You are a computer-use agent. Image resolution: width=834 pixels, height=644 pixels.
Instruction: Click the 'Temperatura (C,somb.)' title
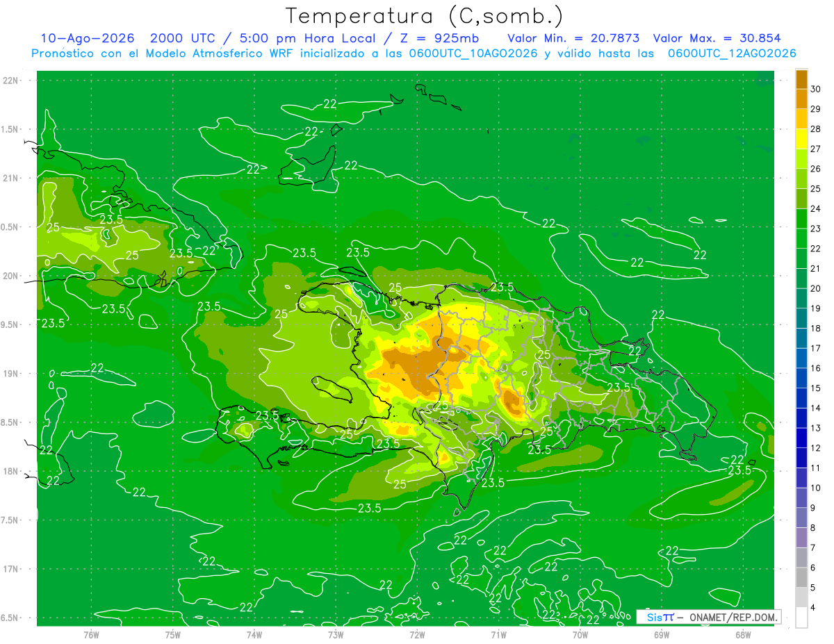click(x=425, y=15)
